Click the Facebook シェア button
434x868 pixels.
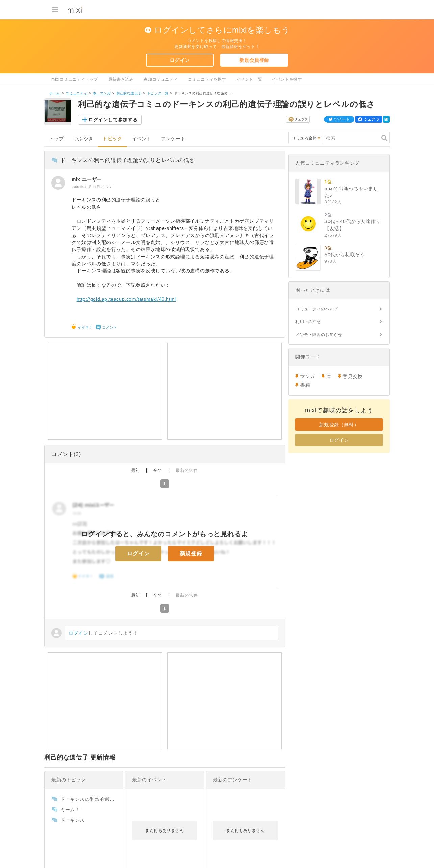coord(368,119)
